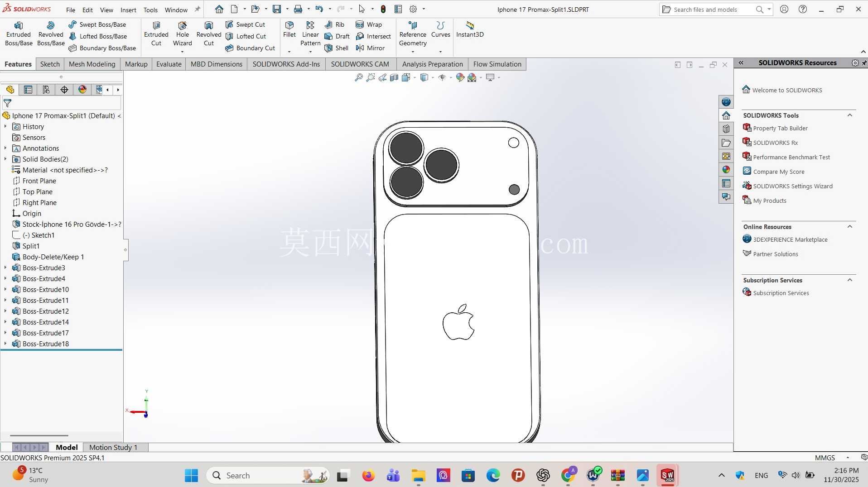Apply the Fillet tool
This screenshot has height=487, width=868.
tap(289, 29)
